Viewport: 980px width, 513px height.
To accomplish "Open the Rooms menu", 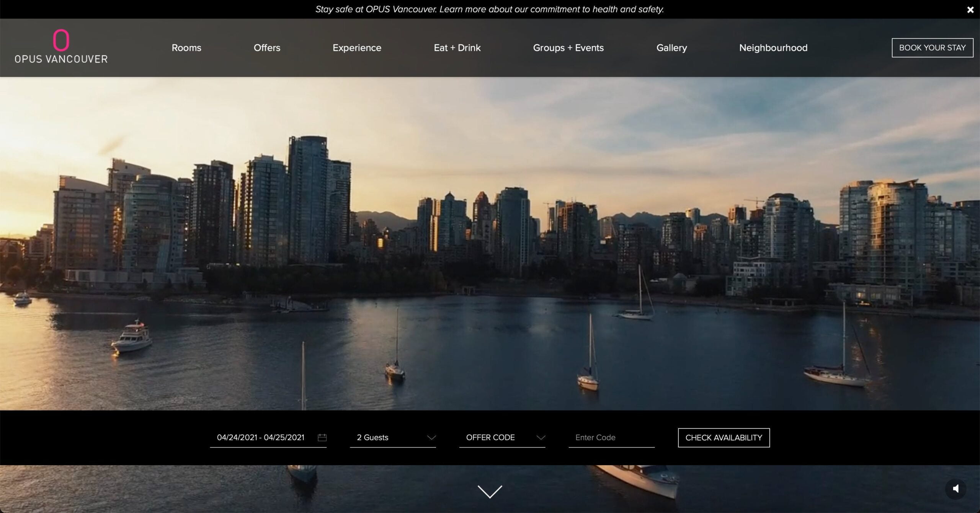I will (x=186, y=48).
